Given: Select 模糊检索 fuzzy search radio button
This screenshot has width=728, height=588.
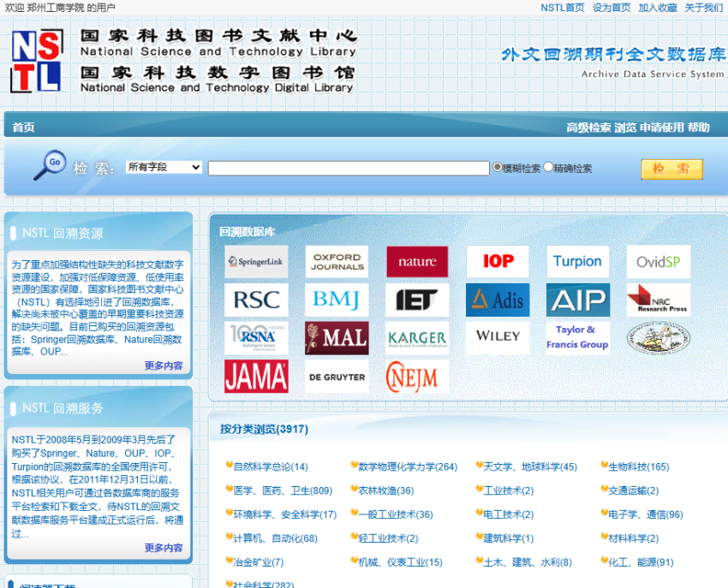Looking at the screenshot, I should (x=498, y=167).
